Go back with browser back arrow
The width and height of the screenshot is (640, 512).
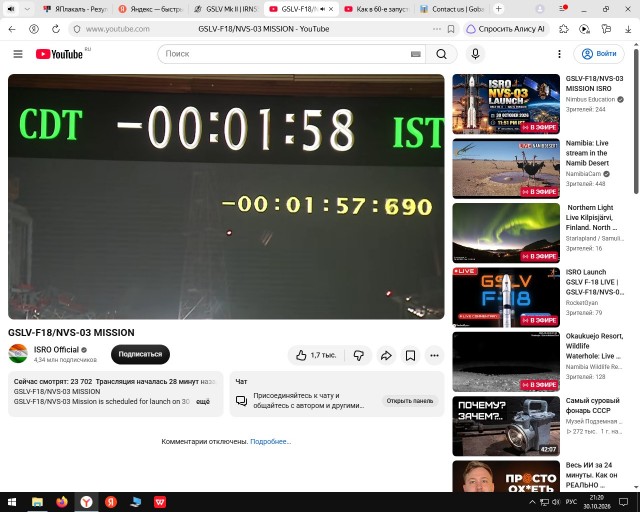click(12, 29)
